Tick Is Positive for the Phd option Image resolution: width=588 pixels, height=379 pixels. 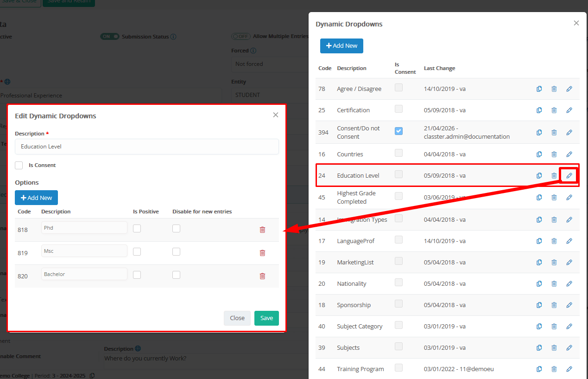coord(137,228)
